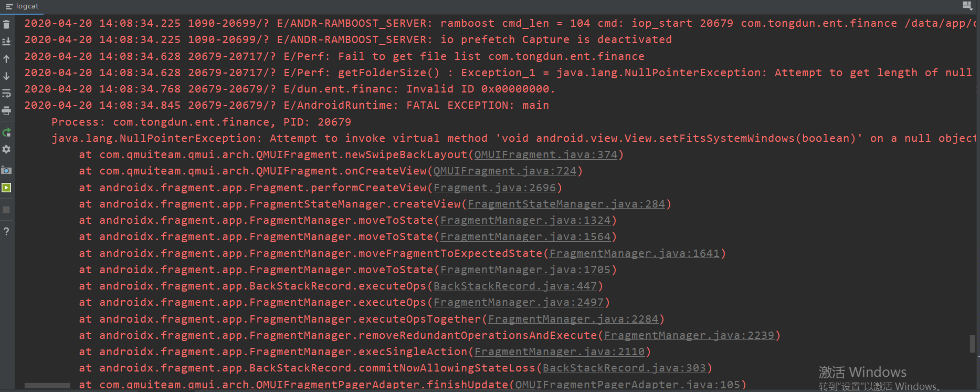Capture a device screenshot with the camera icon
Image resolution: width=980 pixels, height=392 pixels.
pyautogui.click(x=7, y=170)
